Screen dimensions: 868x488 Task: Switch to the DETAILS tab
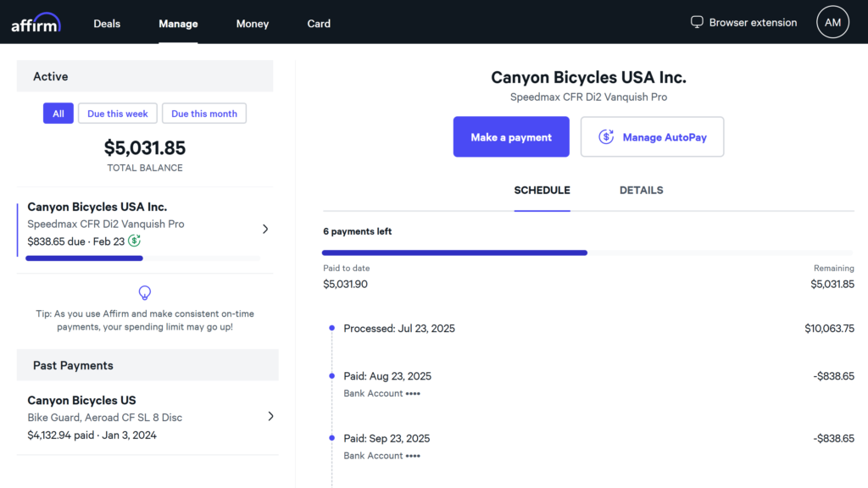click(x=641, y=191)
